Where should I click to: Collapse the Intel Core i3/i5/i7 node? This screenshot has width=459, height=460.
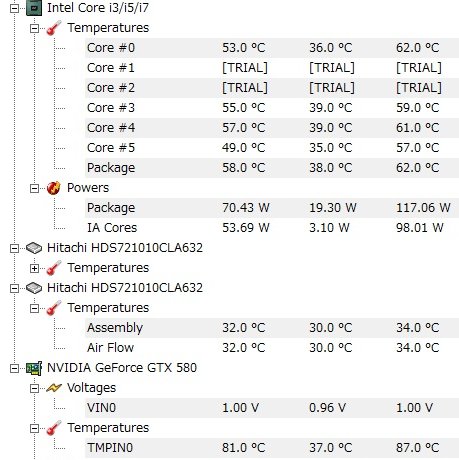point(14,8)
